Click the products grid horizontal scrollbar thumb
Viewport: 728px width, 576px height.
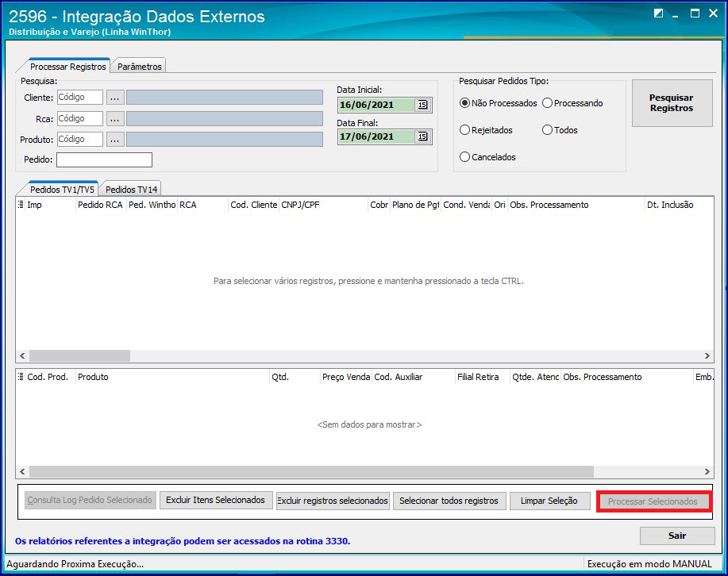tap(311, 471)
